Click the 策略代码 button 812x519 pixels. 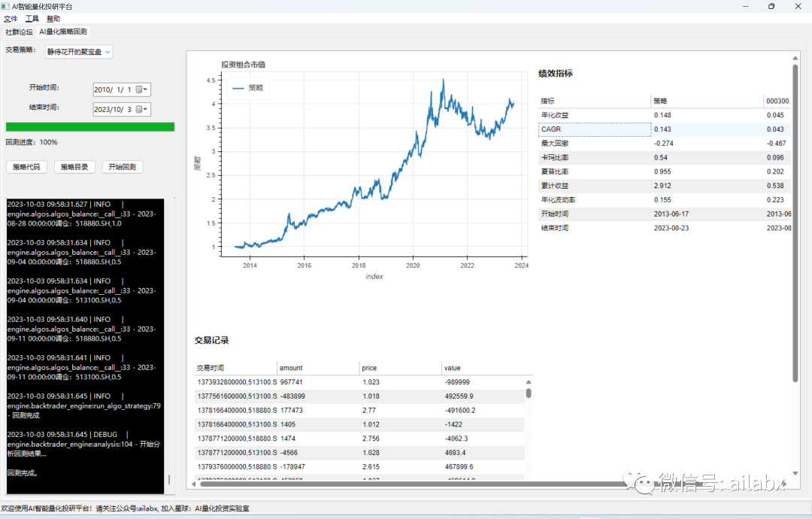[x=26, y=167]
